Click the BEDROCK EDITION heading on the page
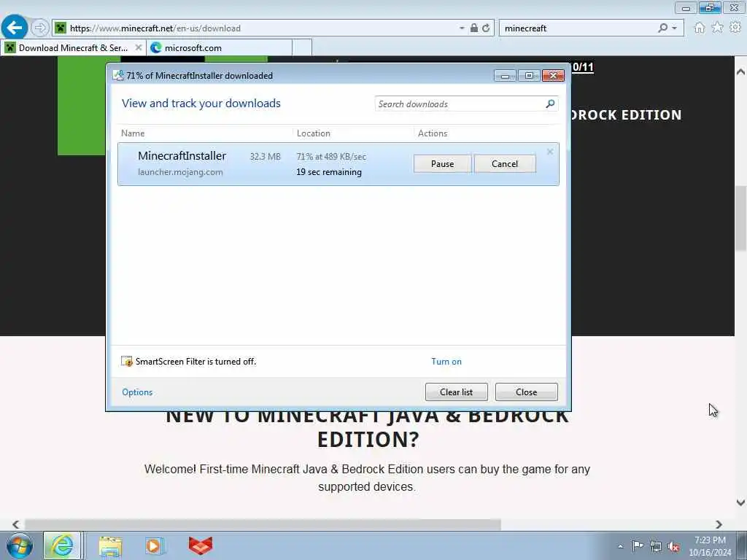This screenshot has width=747, height=560. point(626,114)
